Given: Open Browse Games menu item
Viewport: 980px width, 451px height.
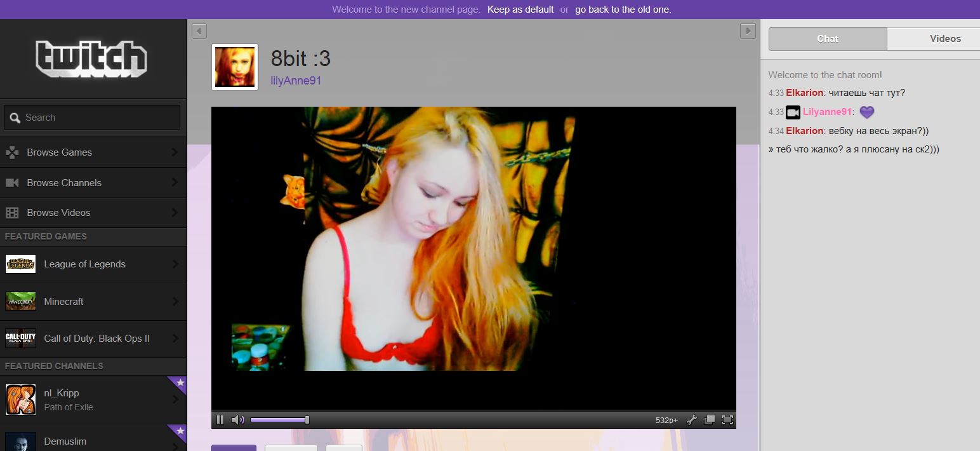Looking at the screenshot, I should tap(93, 152).
